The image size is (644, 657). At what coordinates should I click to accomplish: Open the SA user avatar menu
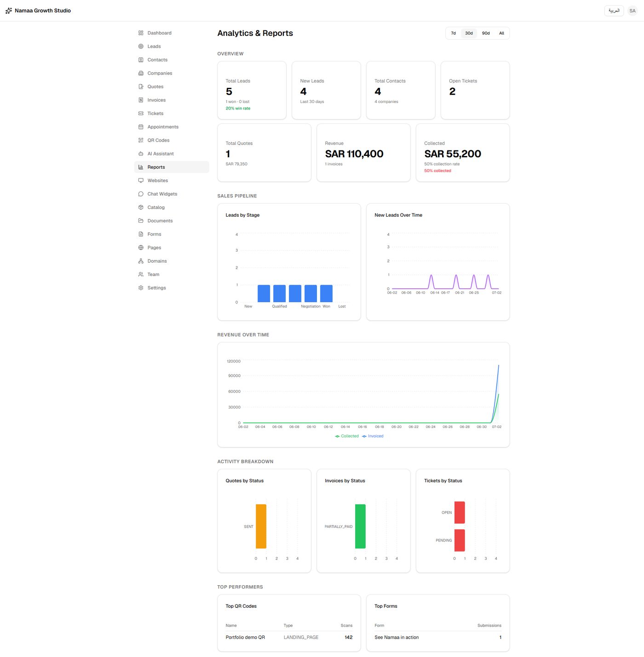[x=632, y=11]
